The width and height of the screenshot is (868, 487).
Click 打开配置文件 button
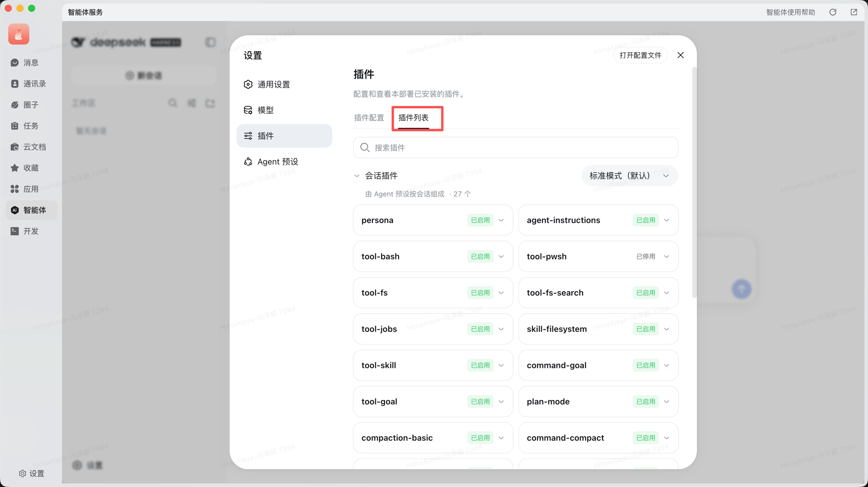coord(640,55)
